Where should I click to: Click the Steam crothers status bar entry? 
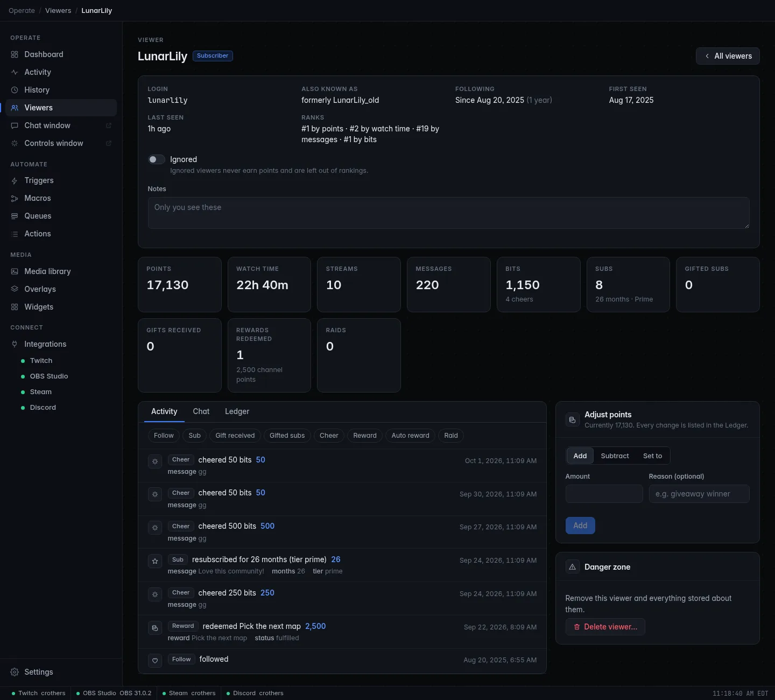point(189,694)
